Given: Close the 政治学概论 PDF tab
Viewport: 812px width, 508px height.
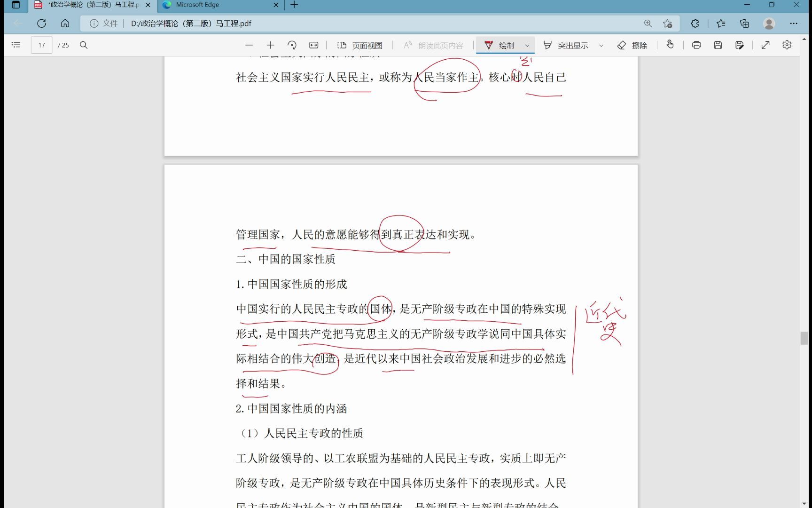Looking at the screenshot, I should 148,5.
